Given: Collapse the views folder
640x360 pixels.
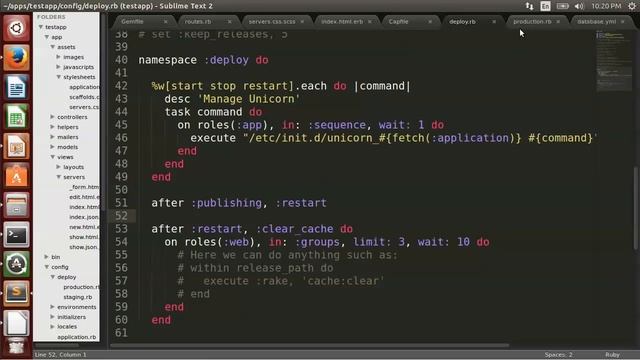Looking at the screenshot, I should [x=53, y=157].
